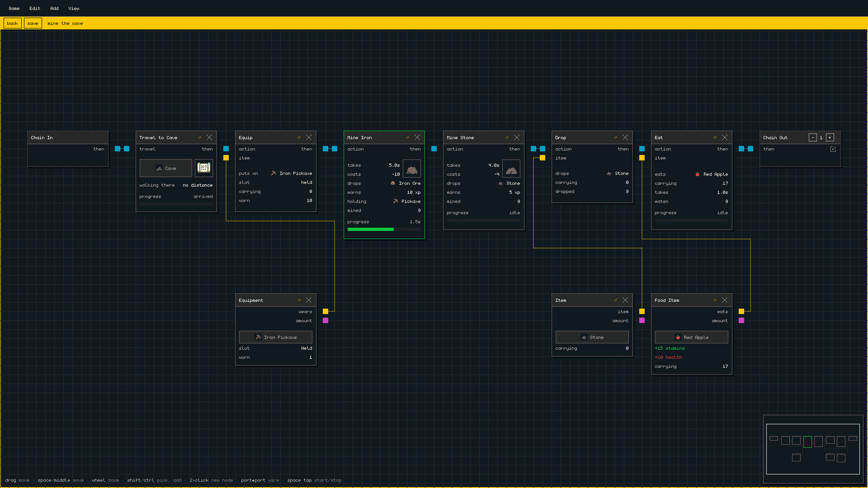Close the Drop node

click(625, 137)
